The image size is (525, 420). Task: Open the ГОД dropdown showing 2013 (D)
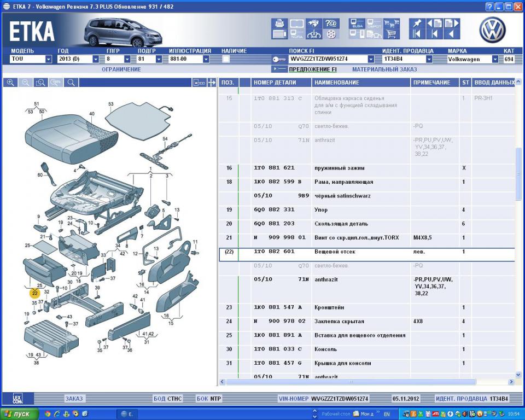[96, 59]
